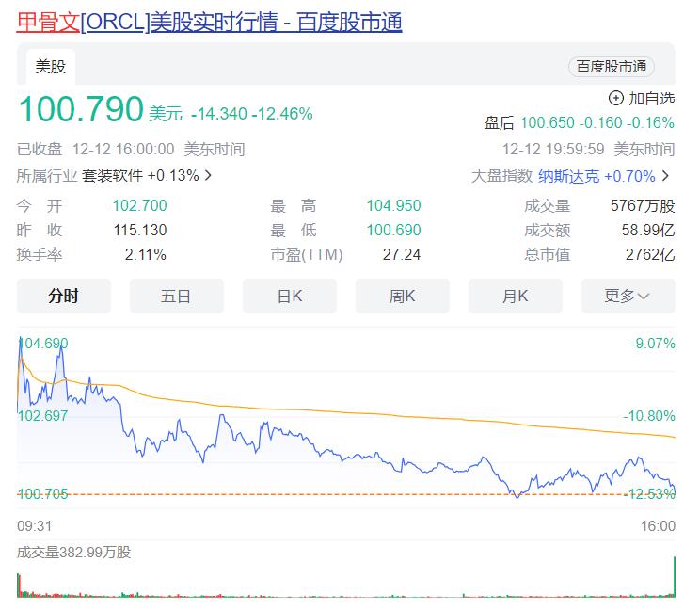This screenshot has width=700, height=610.
Task: Click the current price 100.790
Action: pos(81,109)
